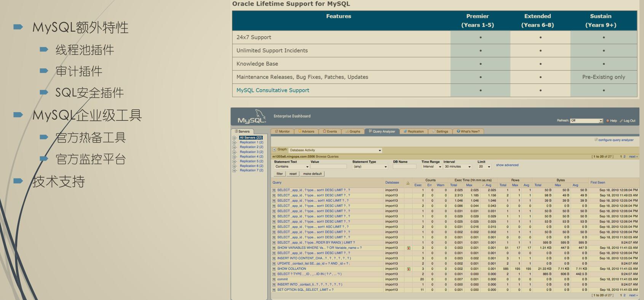Click the alert flag icon in SHOW COLLATION row
The width and height of the screenshot is (644, 300).
[409, 269]
